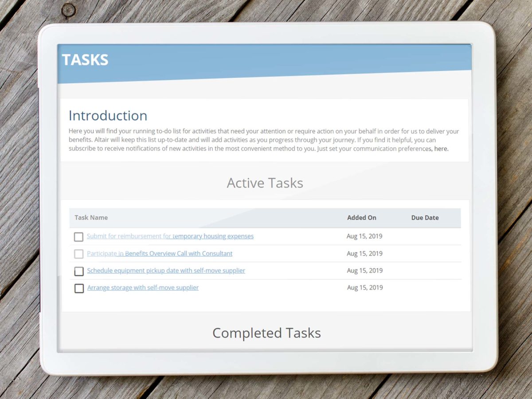Screen dimensions: 532x399
Task: Click the Active Tasks section heading
Action: click(265, 183)
